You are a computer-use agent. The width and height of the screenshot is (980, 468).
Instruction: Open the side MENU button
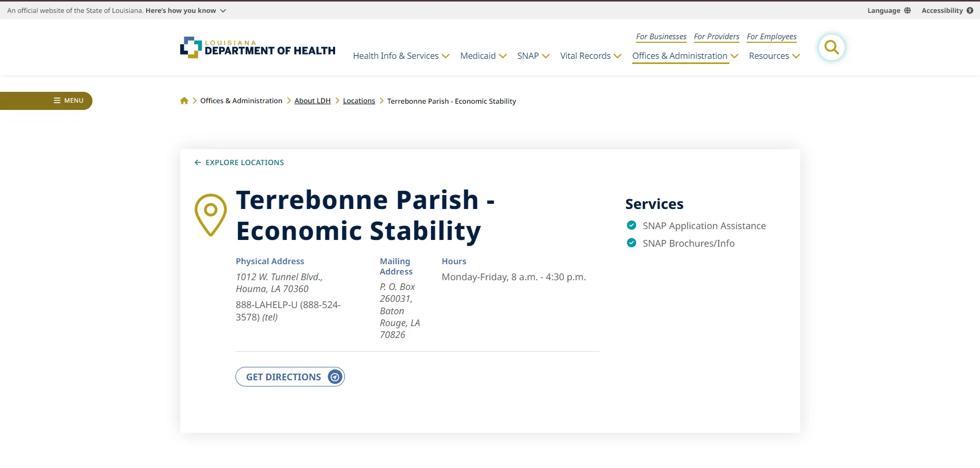(46, 101)
